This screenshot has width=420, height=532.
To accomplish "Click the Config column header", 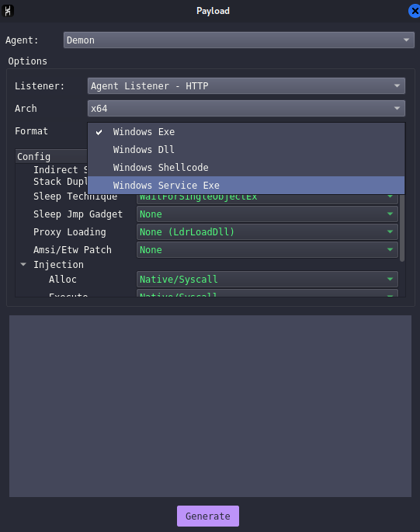I will tap(51, 156).
